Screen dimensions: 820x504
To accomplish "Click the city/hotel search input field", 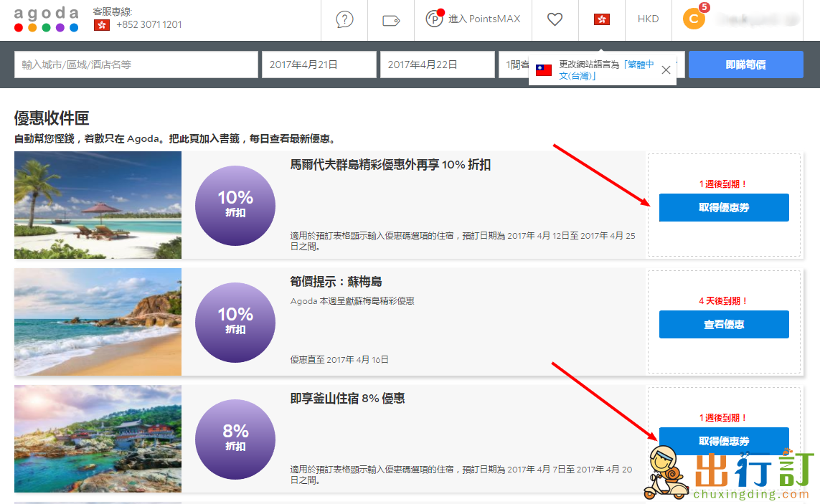I will (136, 65).
